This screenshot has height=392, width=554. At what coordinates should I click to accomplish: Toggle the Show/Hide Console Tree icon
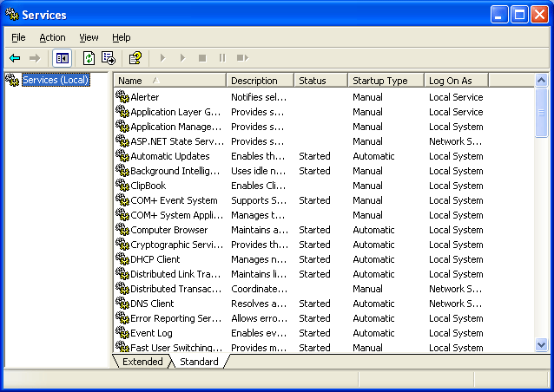pyautogui.click(x=63, y=58)
